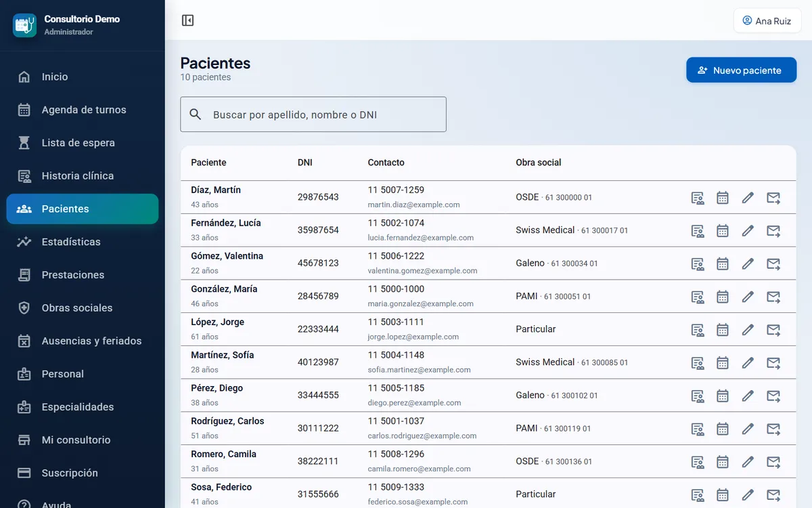Go to Prestaciones

pos(83,275)
